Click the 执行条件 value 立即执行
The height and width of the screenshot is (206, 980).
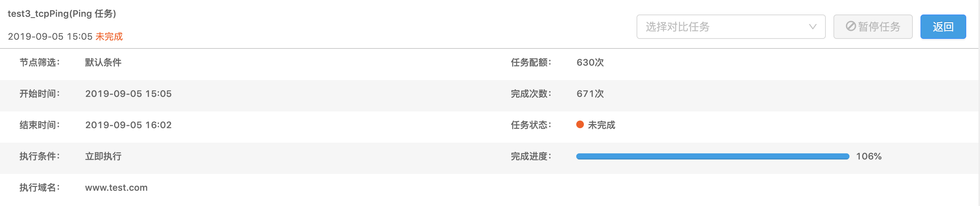103,156
